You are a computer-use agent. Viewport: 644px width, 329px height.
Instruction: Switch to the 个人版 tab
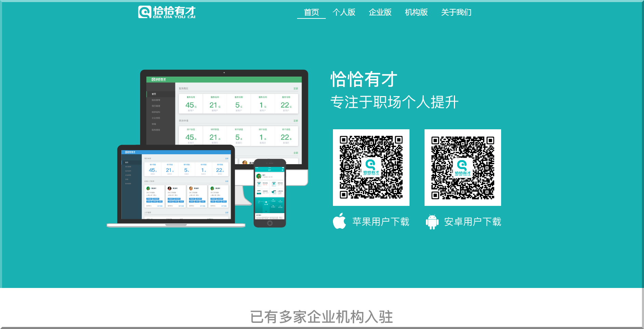click(344, 12)
